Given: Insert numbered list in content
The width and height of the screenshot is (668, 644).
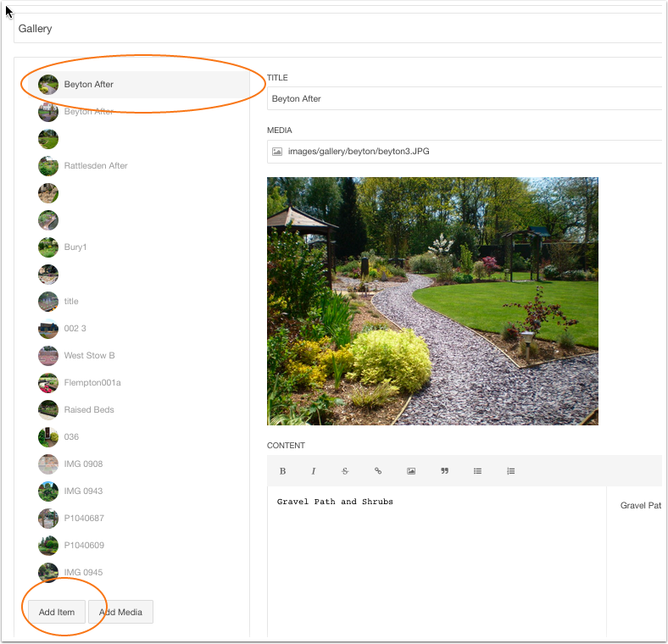Looking at the screenshot, I should (511, 470).
